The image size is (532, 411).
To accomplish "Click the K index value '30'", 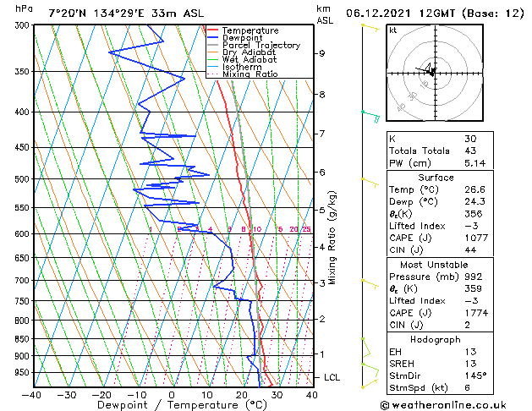I will pos(470,139).
